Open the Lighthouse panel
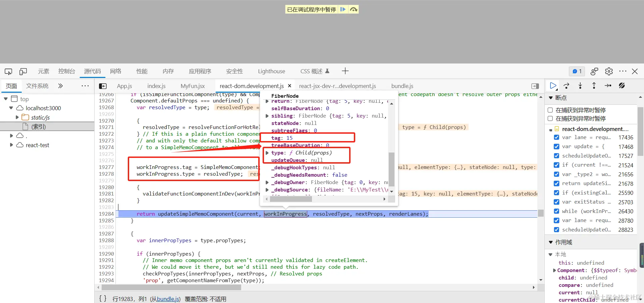This screenshot has width=644, height=303. pos(271,71)
